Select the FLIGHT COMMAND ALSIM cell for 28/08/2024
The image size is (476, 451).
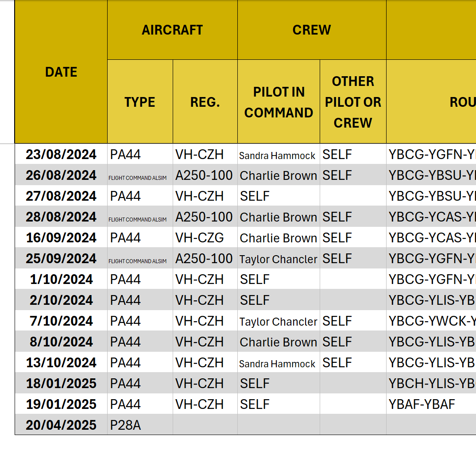[x=138, y=219]
